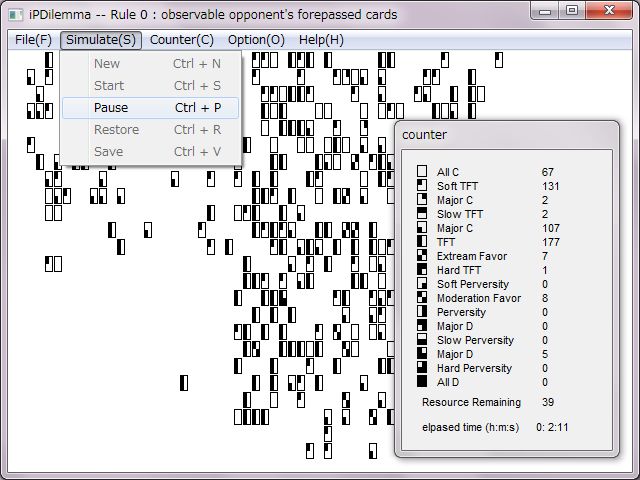The width and height of the screenshot is (640, 480).
Task: Select the Start menu entry
Action: 151,86
